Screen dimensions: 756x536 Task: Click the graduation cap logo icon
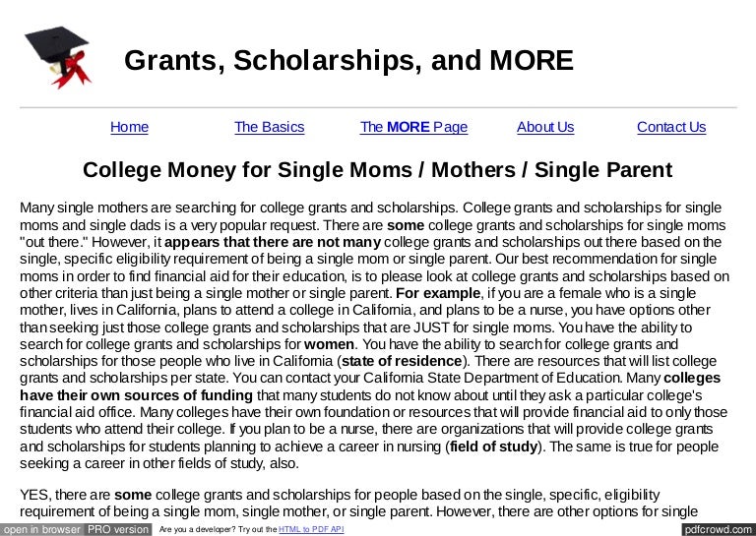(56, 54)
